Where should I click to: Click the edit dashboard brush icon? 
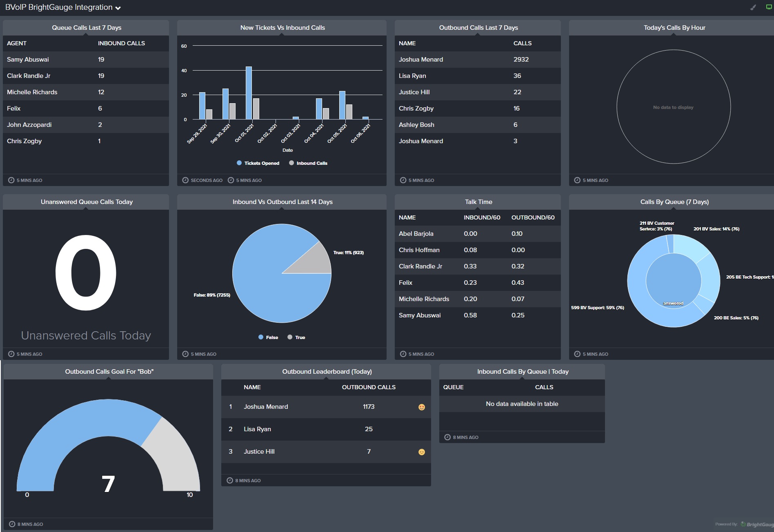753,7
